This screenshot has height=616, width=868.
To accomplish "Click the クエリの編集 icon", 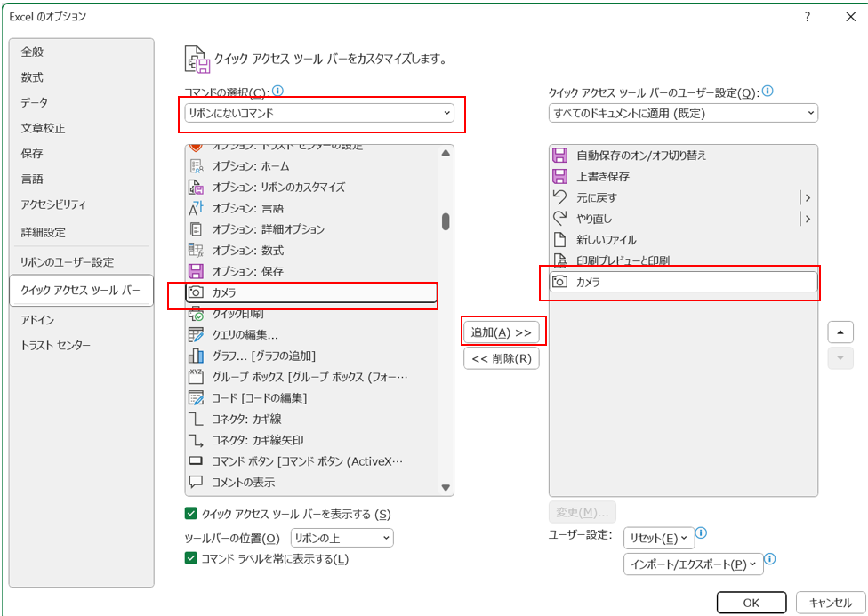I will (x=196, y=335).
